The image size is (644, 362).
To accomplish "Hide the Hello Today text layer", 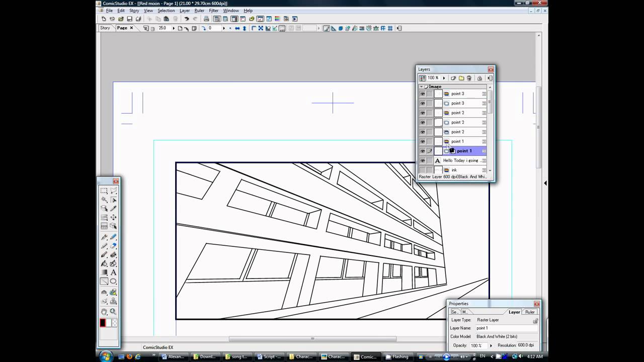I will (423, 160).
